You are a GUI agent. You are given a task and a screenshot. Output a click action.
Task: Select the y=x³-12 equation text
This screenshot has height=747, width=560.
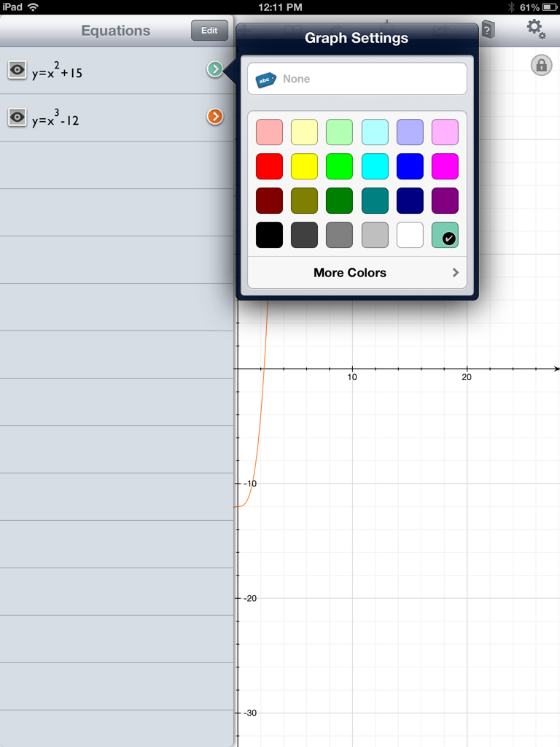[55, 117]
